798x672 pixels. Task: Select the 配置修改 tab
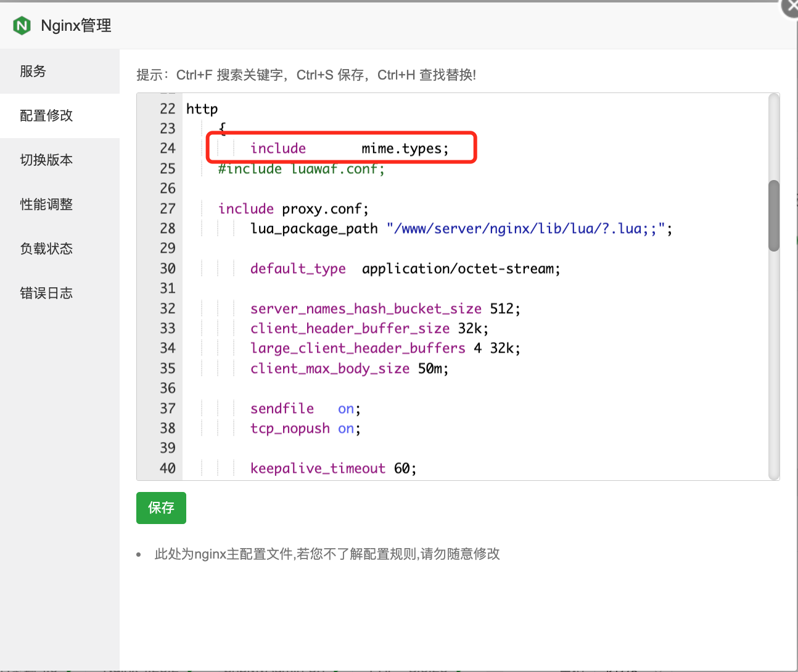pyautogui.click(x=60, y=116)
